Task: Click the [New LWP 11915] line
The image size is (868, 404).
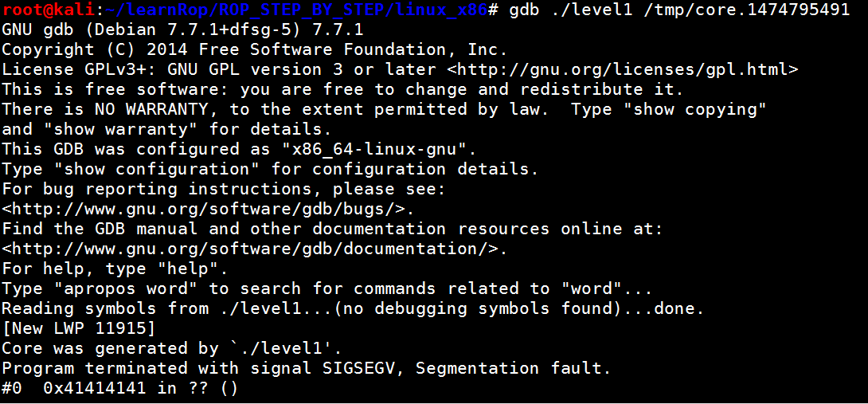Action: (79, 328)
